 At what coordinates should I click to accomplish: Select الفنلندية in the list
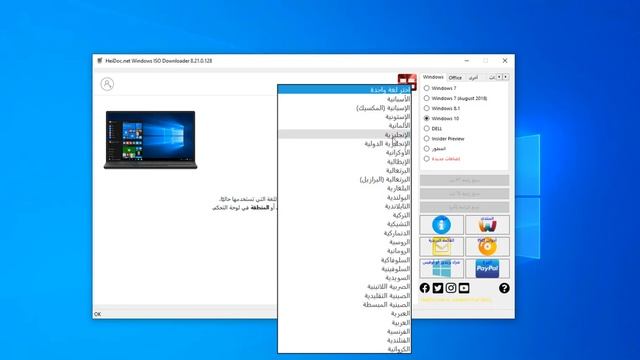coord(344,340)
